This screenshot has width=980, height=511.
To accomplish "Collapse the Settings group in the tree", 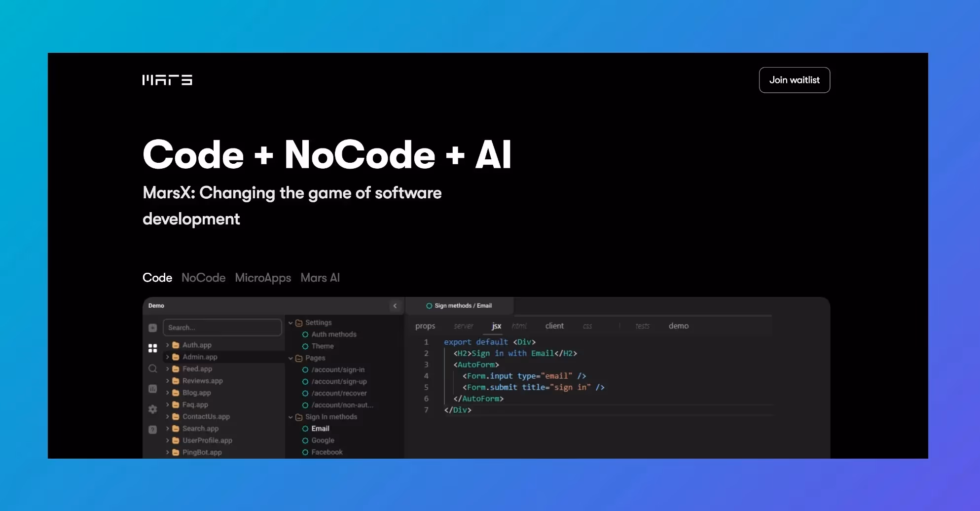I will point(290,323).
